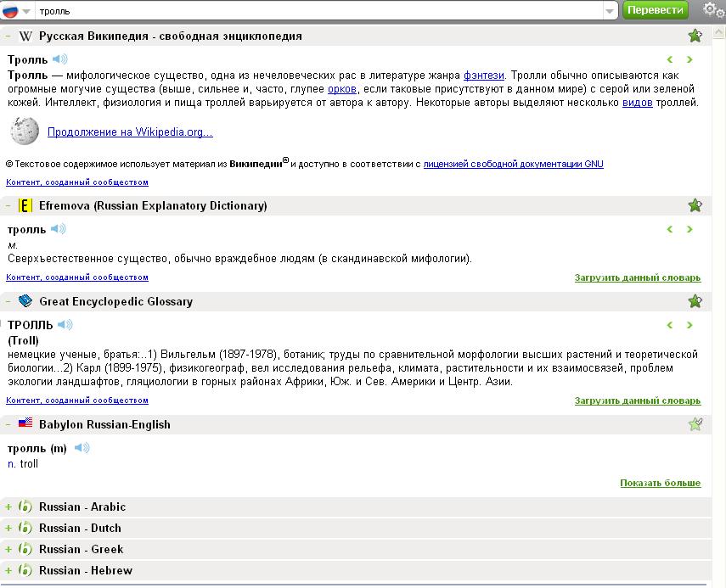This screenshot has width=726, height=588.
Task: Open Продолжение на Wikipedia.org link
Action: [x=130, y=132]
